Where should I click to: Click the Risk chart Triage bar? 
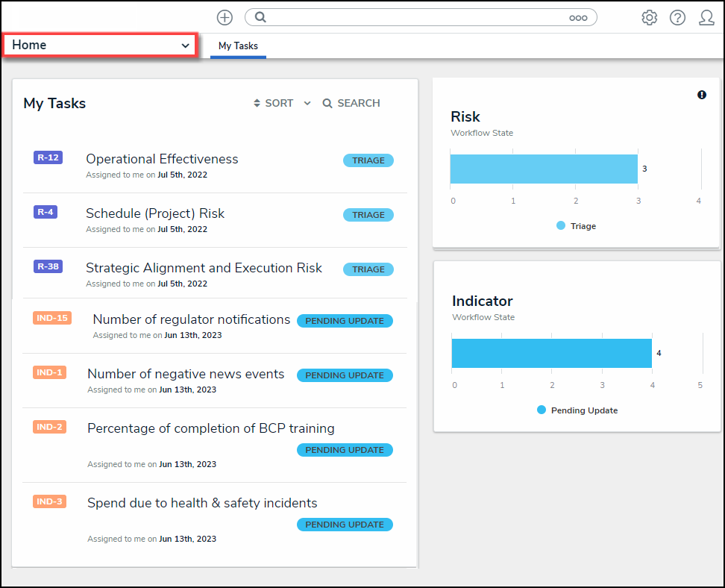point(543,169)
